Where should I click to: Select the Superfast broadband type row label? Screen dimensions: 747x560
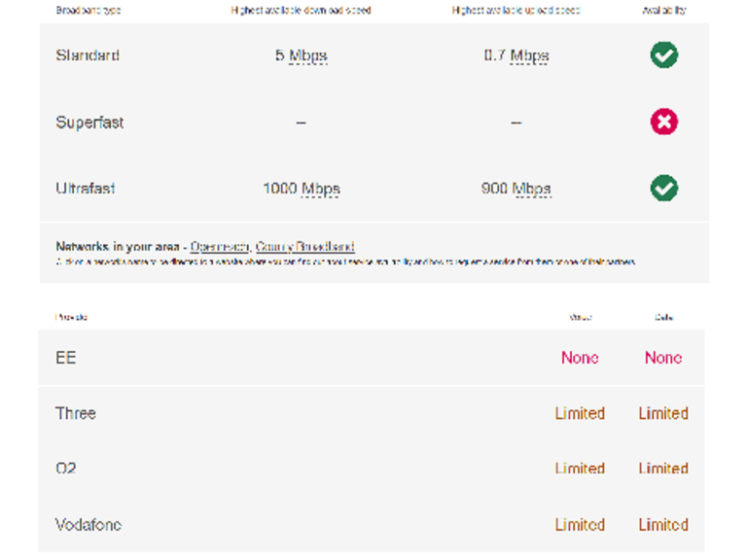89,122
